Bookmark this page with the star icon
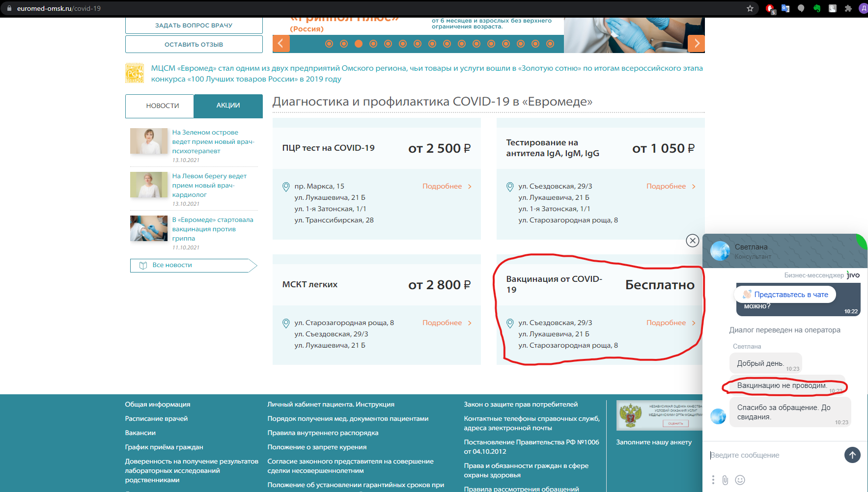The width and height of the screenshot is (868, 492). pos(750,8)
